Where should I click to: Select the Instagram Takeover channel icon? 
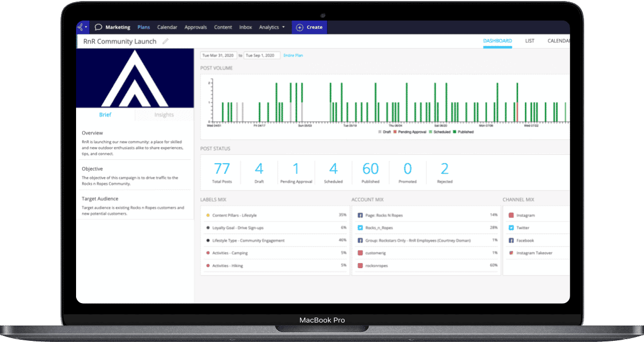[511, 253]
